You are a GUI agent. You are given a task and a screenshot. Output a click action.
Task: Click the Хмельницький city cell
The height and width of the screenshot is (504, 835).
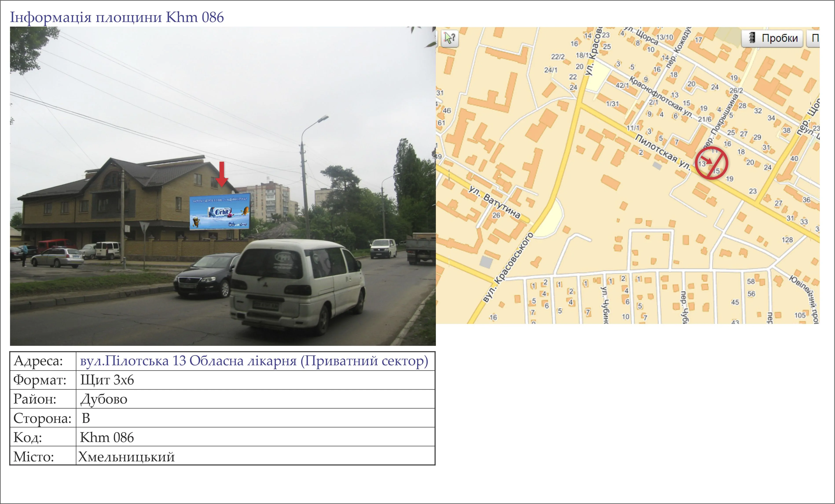[x=255, y=456]
